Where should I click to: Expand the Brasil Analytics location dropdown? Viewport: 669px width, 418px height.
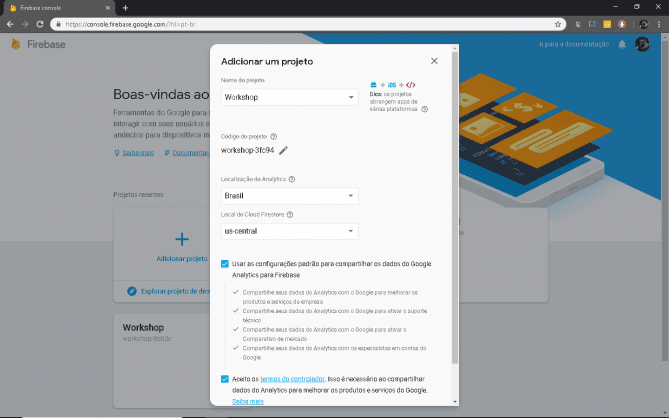coord(289,196)
